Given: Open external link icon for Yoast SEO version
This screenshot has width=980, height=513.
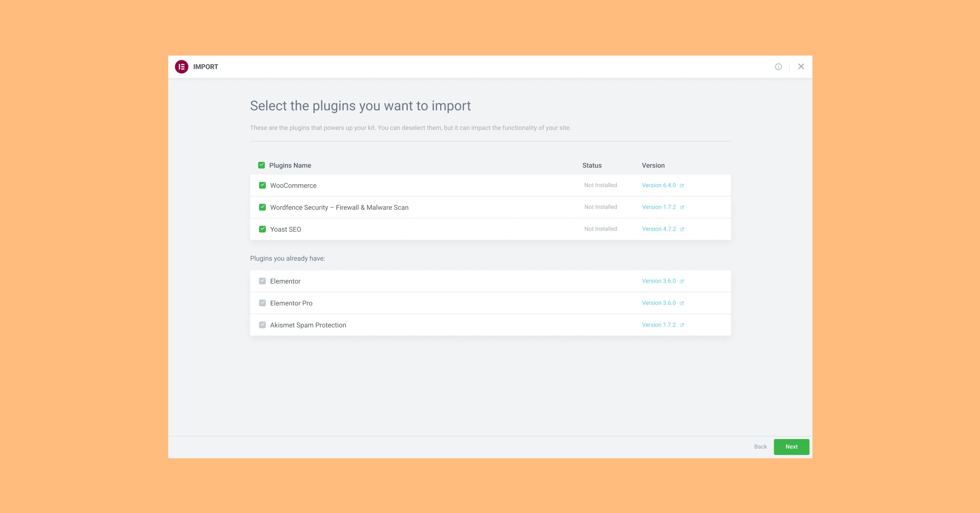Looking at the screenshot, I should point(682,229).
